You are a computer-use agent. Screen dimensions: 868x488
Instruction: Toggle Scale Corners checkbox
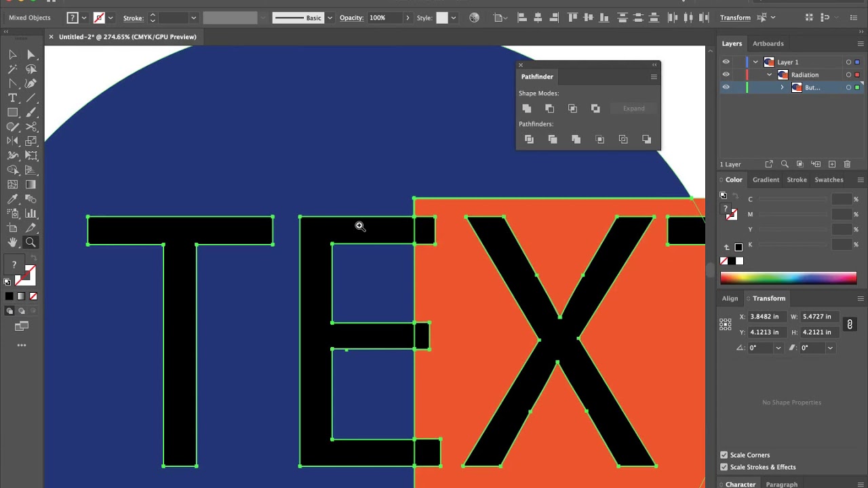724,455
